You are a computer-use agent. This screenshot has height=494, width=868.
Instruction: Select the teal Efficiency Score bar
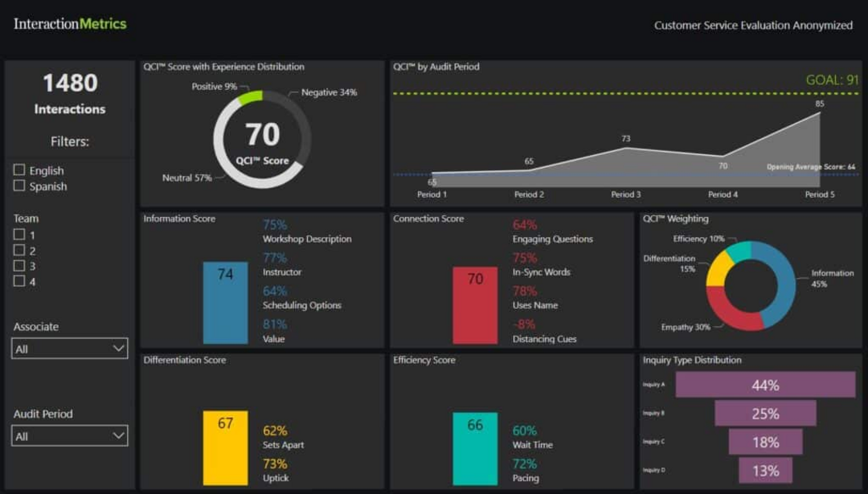[x=475, y=448]
